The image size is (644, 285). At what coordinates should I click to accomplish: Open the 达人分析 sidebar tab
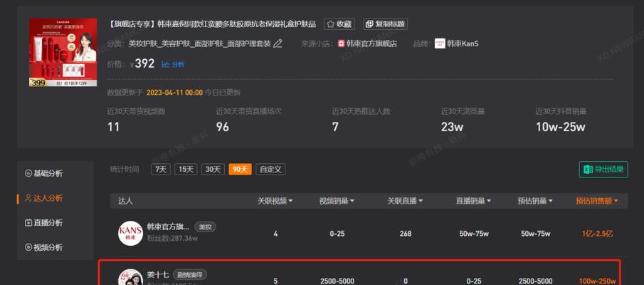[44, 198]
